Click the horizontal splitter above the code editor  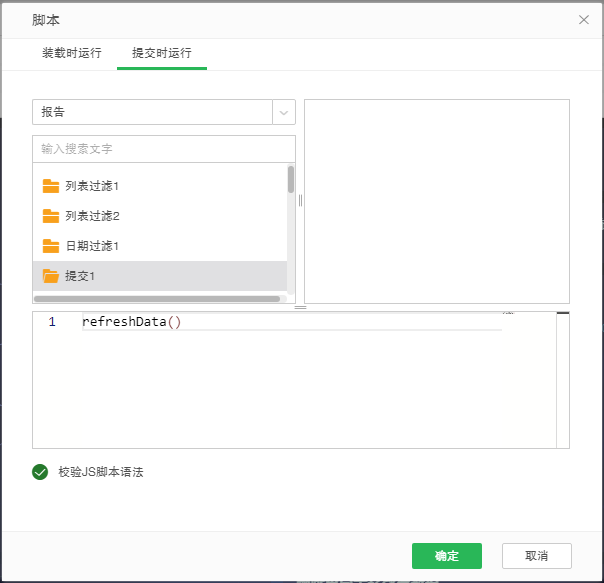tap(300, 308)
